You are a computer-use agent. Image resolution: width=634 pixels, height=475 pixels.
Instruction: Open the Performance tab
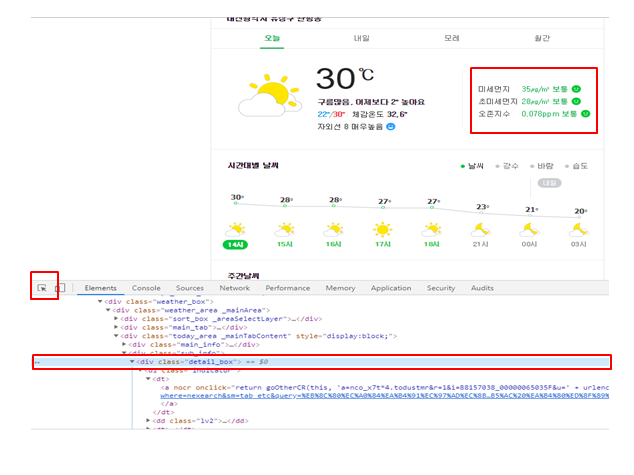pos(287,288)
